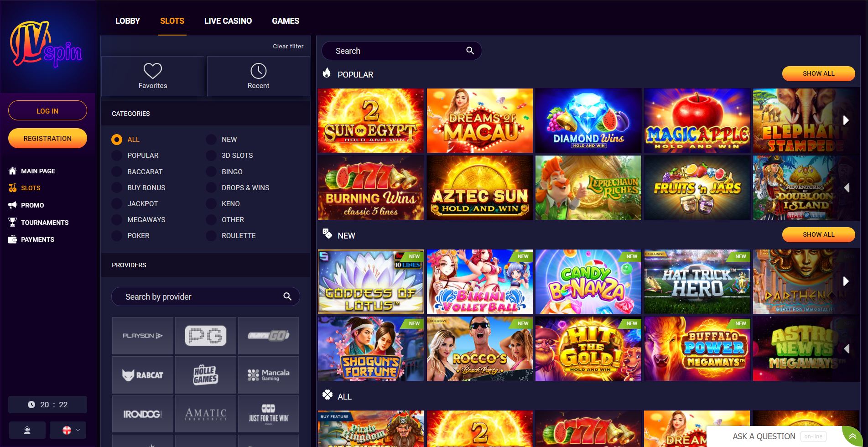Image resolution: width=868 pixels, height=447 pixels.
Task: Click the flame icon beside Popular
Action: click(327, 73)
